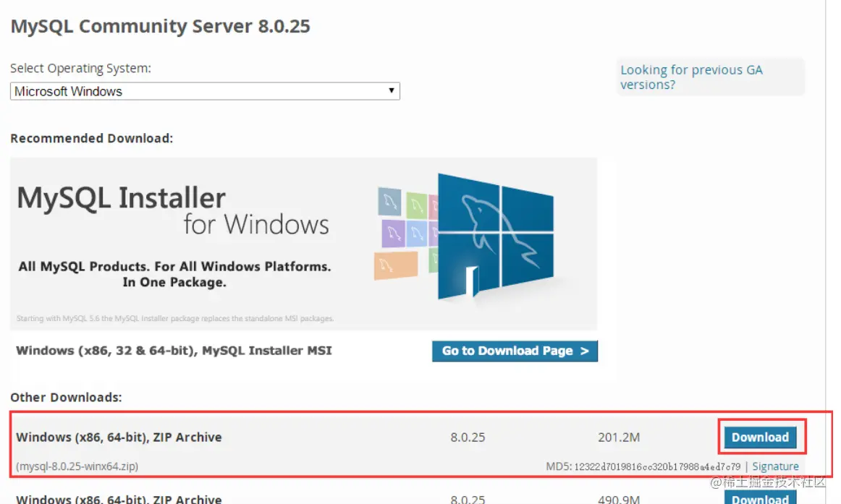The height and width of the screenshot is (504, 841).
Task: Click the '201.2M' file size
Action: (619, 437)
